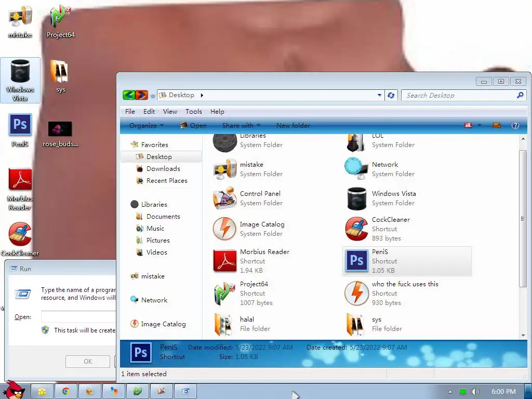The width and height of the screenshot is (532, 399).
Task: Open the Tools menu
Action: [194, 112]
